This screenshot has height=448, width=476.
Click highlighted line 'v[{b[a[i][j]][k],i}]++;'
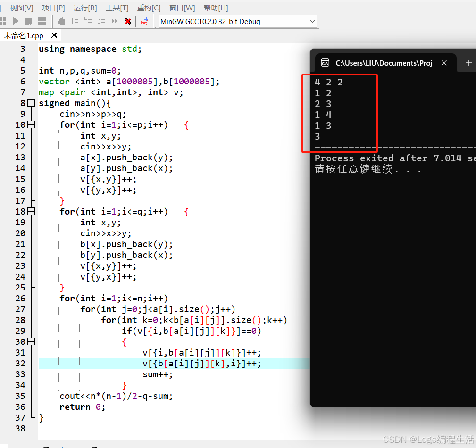click(202, 364)
